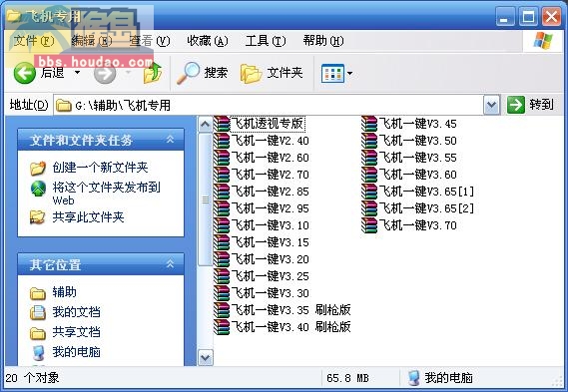The image size is (568, 392).
Task: Open the Views icon dropdown
Action: tap(336, 74)
